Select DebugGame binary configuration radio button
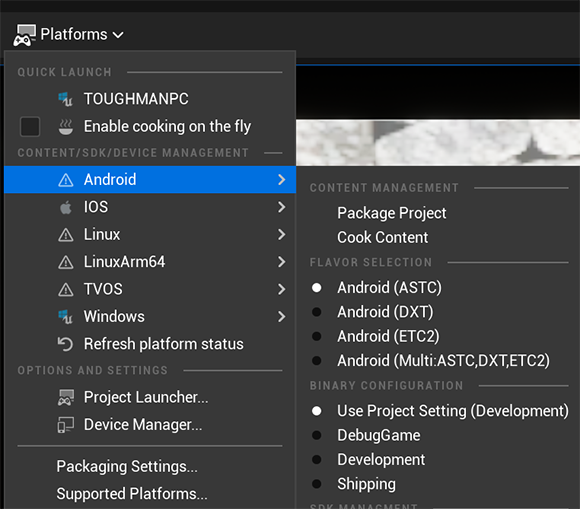The width and height of the screenshot is (580, 509). tap(317, 435)
